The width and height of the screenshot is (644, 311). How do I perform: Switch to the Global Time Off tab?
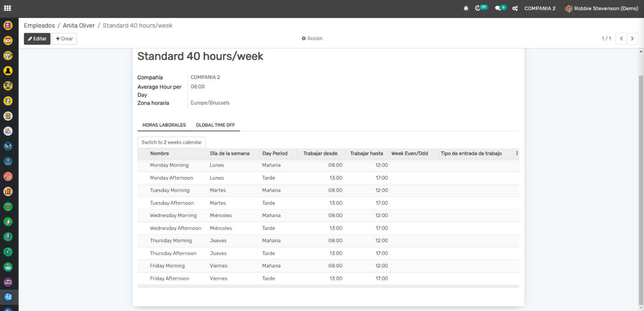pos(215,125)
